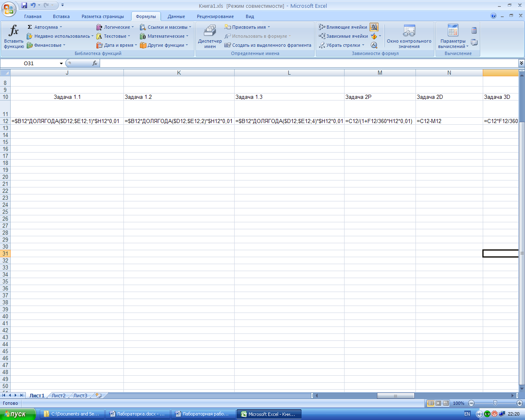This screenshot has height=420, width=525.
Task: Open Параметры вычислений calculation options
Action: pyautogui.click(x=453, y=37)
